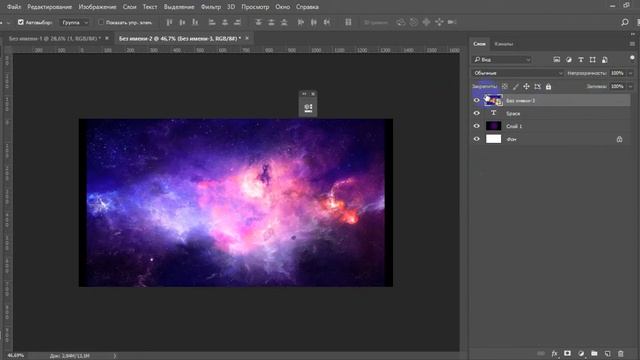
Task: Enable the Показать упр. элем. checkbox
Action: tap(101, 22)
